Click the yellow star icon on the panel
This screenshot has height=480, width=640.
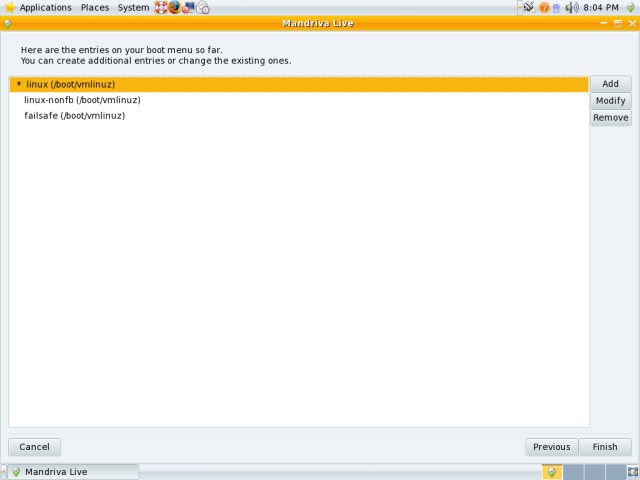pos(9,7)
